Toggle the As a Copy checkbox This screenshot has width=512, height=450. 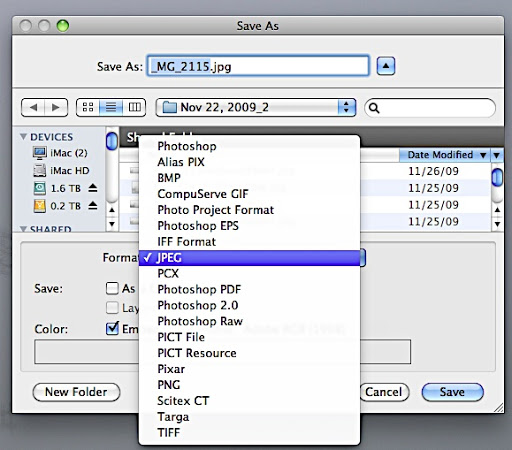click(x=112, y=288)
